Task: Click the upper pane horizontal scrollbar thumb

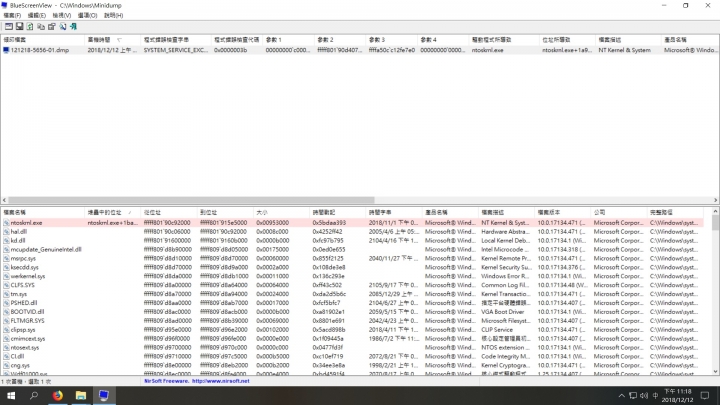Action: point(191,200)
